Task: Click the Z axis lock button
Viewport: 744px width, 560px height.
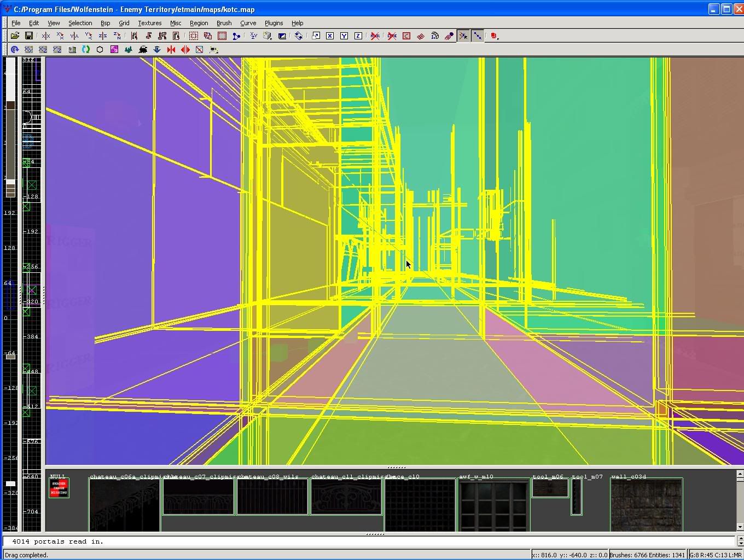Action: pos(358,36)
